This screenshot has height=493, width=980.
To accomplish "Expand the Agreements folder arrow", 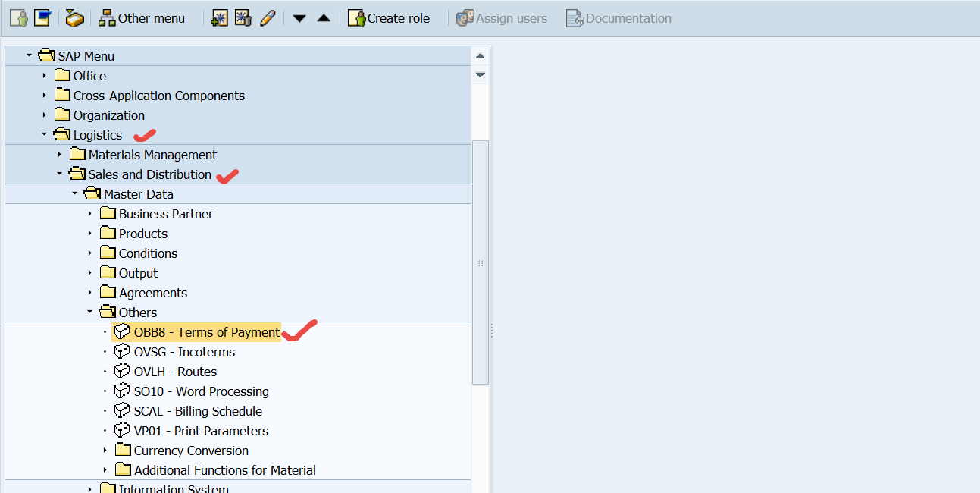I will pos(90,292).
